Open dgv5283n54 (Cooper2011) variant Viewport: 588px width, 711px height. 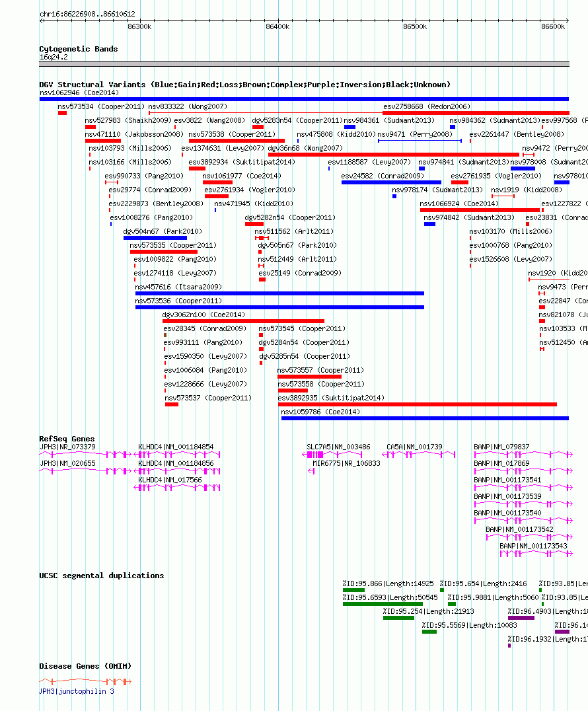tap(297, 121)
